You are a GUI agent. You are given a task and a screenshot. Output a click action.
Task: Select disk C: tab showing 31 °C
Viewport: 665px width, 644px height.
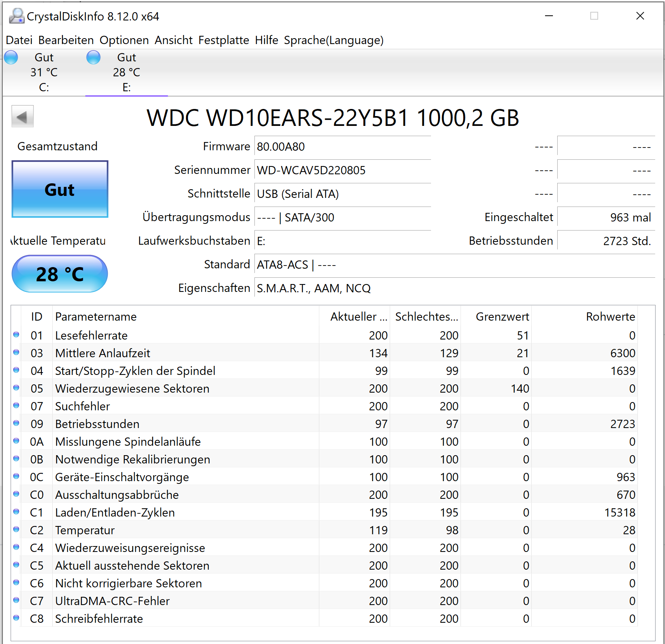click(44, 72)
